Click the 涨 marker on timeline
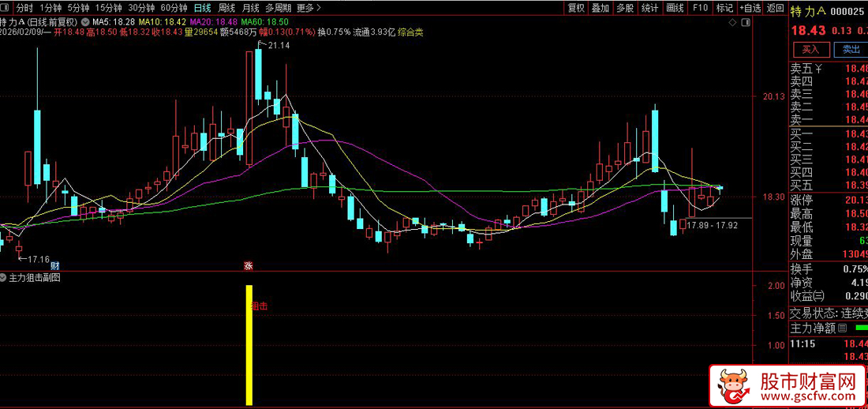The width and height of the screenshot is (868, 409). pyautogui.click(x=249, y=266)
